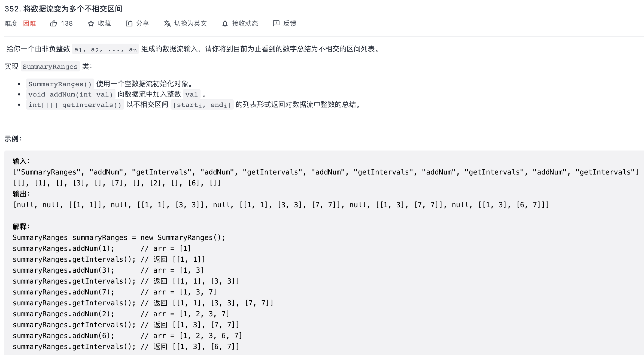Click the like count 138

pos(67,23)
